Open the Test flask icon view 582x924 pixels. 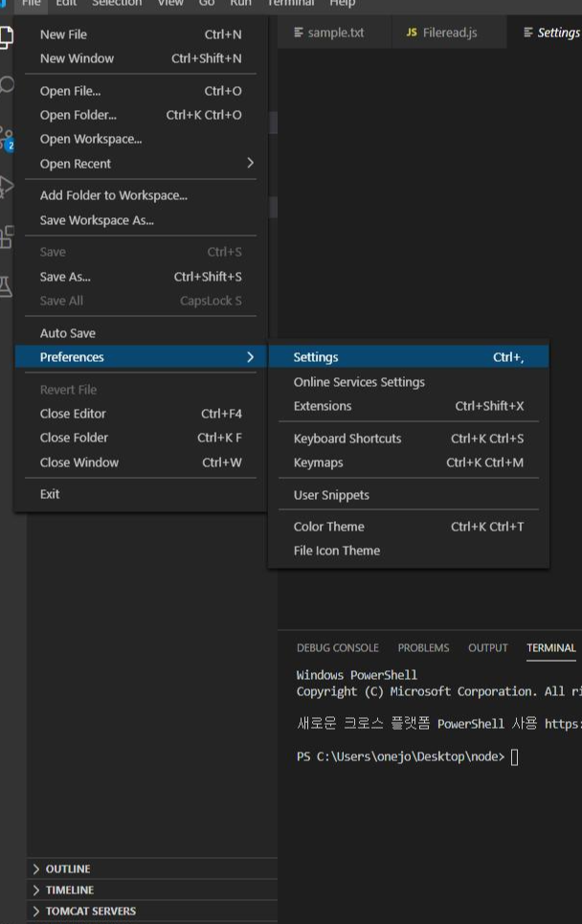point(6,286)
